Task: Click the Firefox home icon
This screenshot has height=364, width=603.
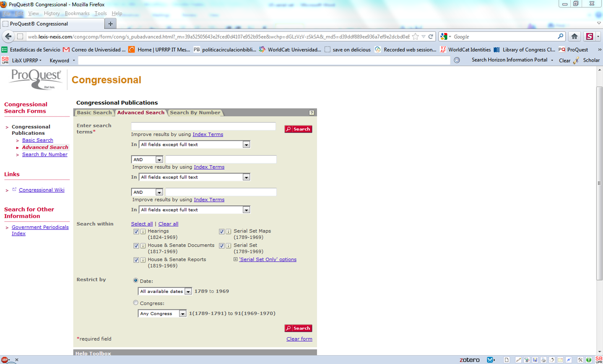Action: click(574, 36)
